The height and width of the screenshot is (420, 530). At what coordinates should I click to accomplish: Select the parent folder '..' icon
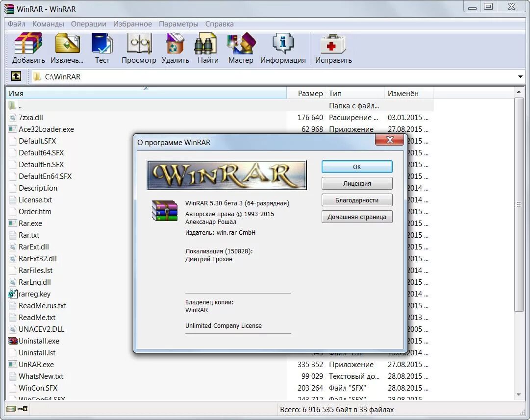coord(12,105)
